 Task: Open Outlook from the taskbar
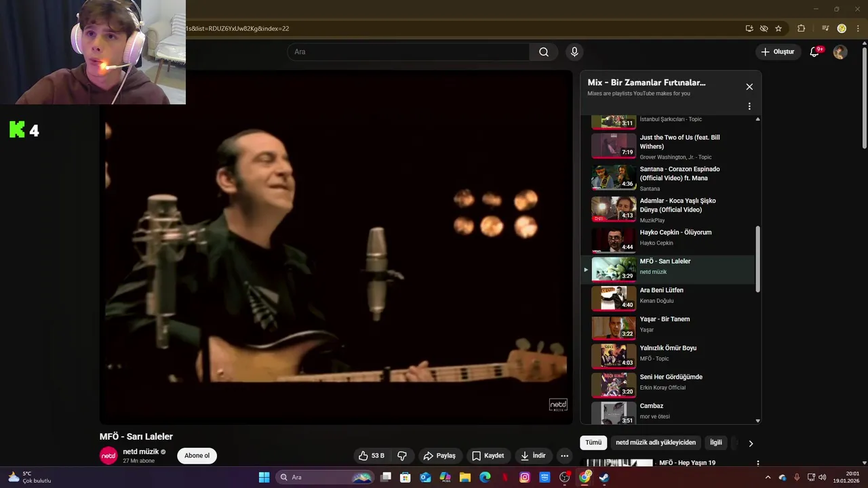(x=425, y=477)
